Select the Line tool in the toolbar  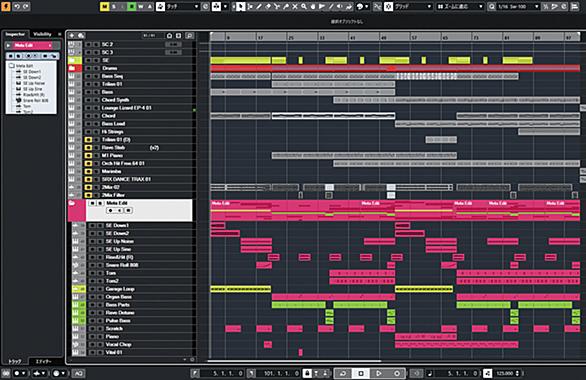(331, 6)
